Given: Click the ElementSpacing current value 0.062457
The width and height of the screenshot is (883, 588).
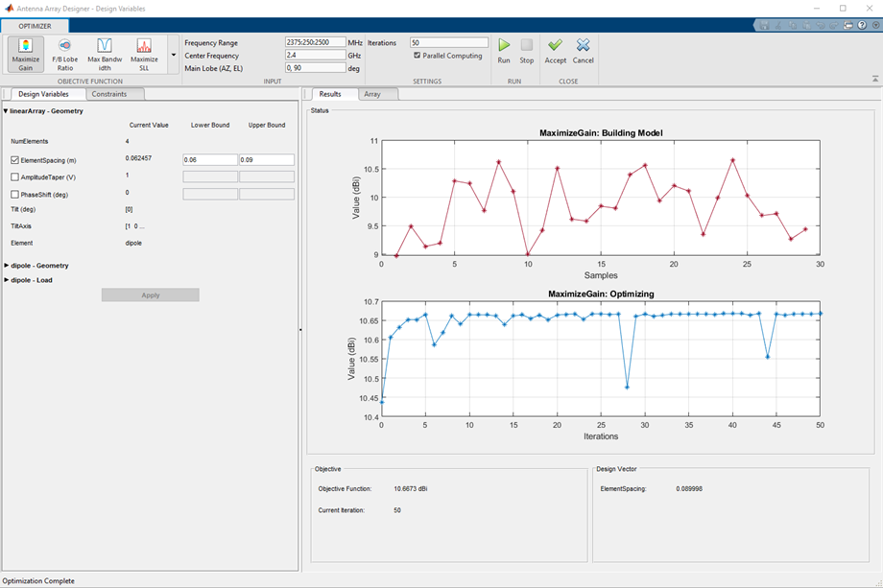Looking at the screenshot, I should [x=138, y=158].
